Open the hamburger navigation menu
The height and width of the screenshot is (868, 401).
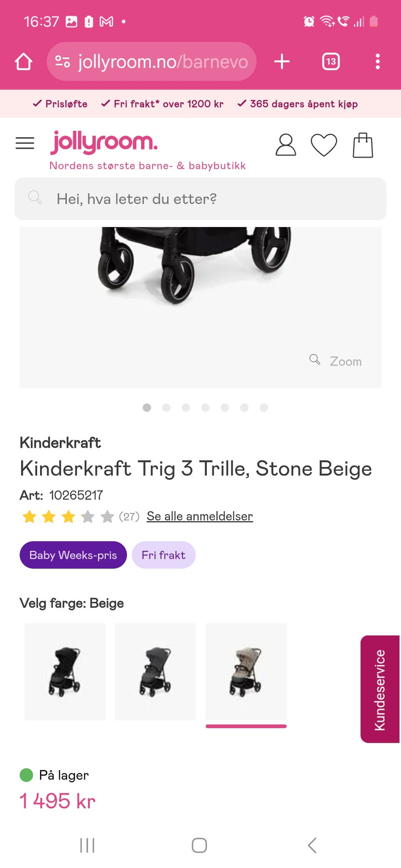coord(25,143)
